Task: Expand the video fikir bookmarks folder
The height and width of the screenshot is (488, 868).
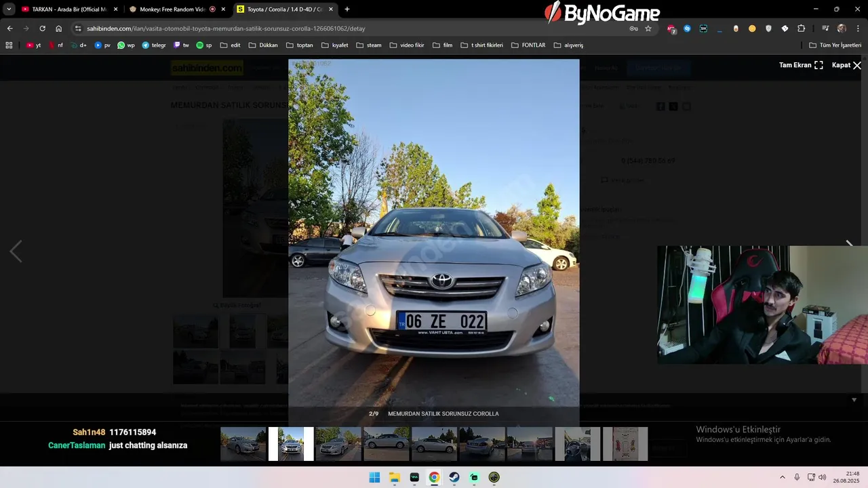Action: pyautogui.click(x=407, y=45)
